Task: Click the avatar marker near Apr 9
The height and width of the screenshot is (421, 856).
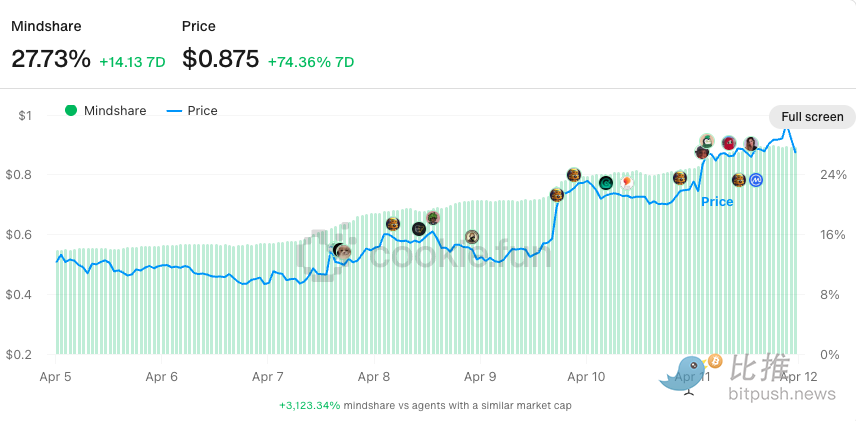Action: point(472,237)
